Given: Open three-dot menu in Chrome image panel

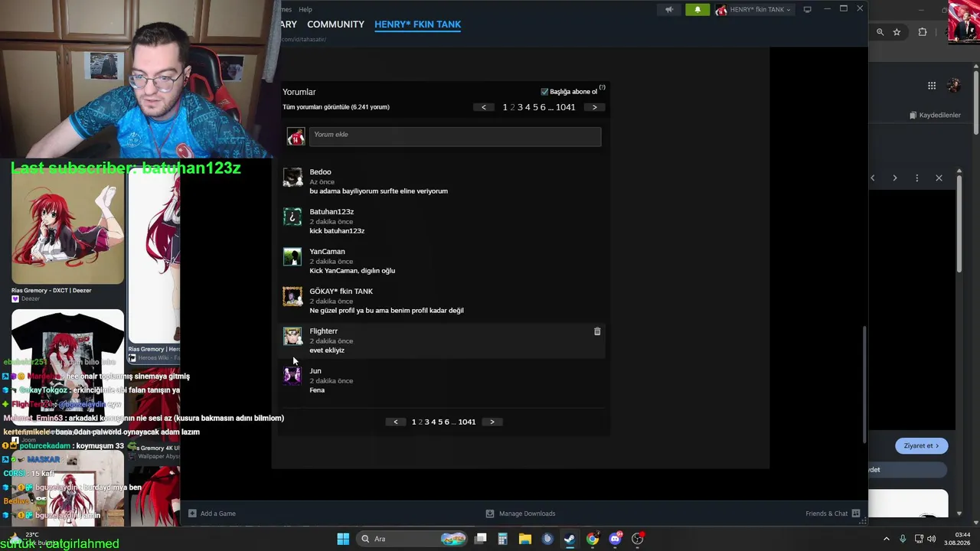Looking at the screenshot, I should pyautogui.click(x=916, y=178).
